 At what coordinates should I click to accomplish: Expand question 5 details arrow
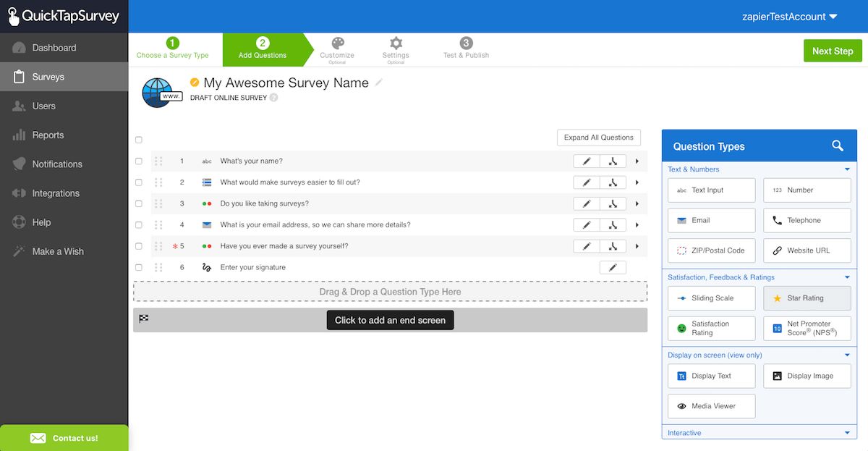[637, 246]
